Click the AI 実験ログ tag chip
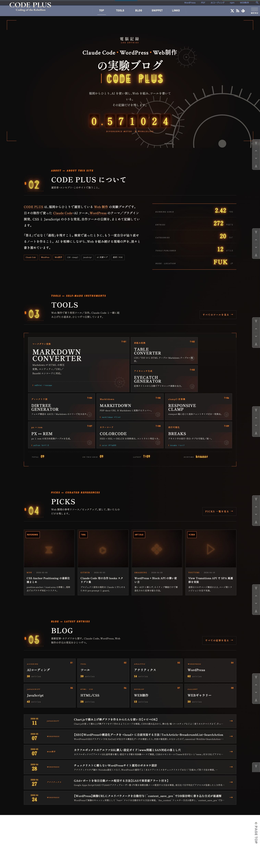The image size is (260, 868). 102,257
